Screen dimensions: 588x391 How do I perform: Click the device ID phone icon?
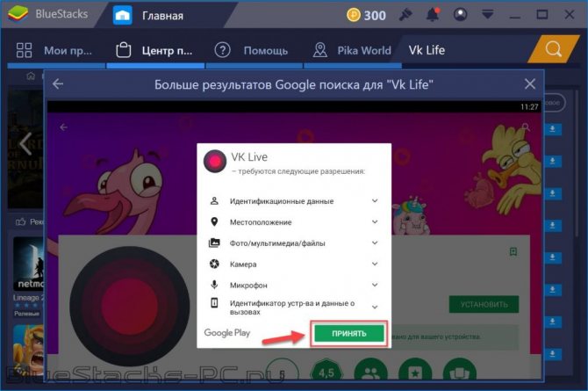[x=214, y=302]
